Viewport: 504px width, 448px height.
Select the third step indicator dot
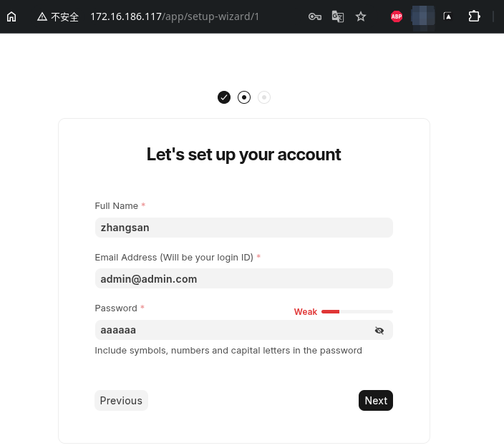264,97
